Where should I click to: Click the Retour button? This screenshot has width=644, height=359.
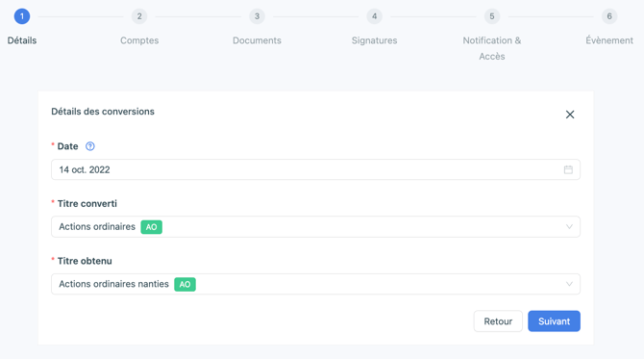pos(498,321)
